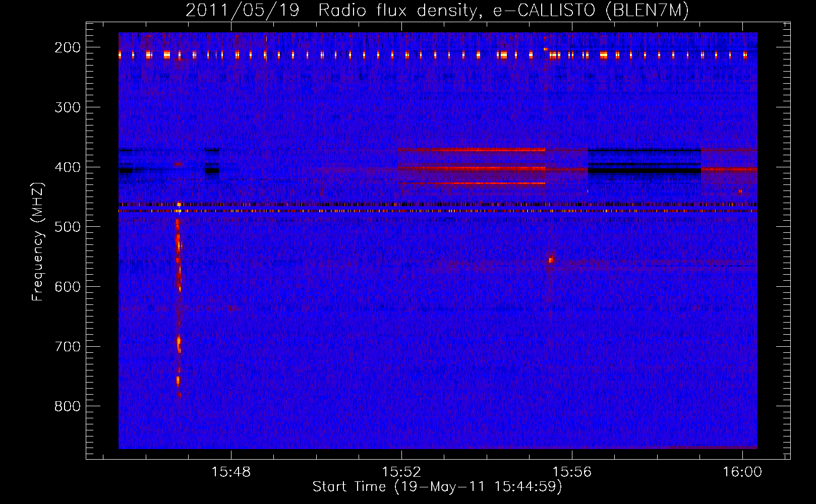Click the 400 frequency tick label
The height and width of the screenshot is (504, 816).
point(68,167)
